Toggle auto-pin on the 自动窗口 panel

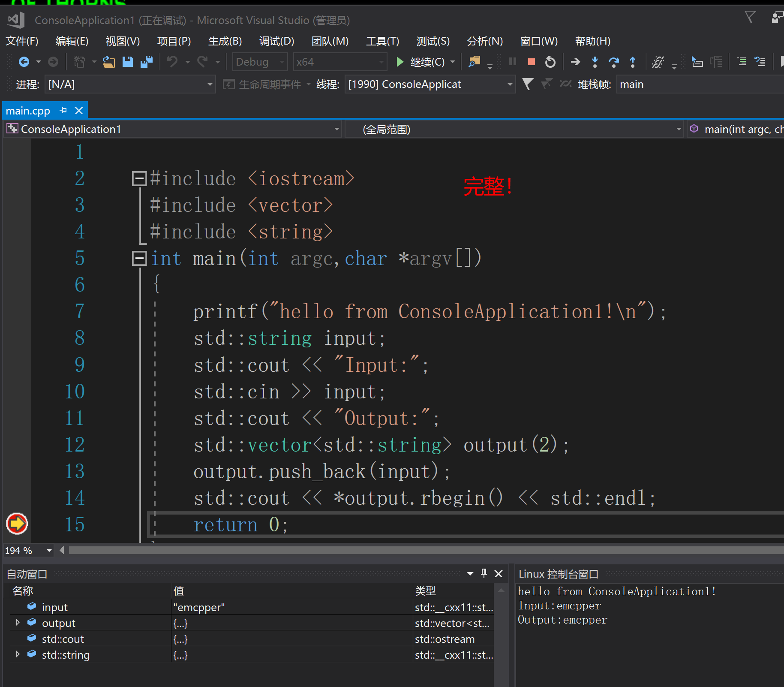coord(484,573)
